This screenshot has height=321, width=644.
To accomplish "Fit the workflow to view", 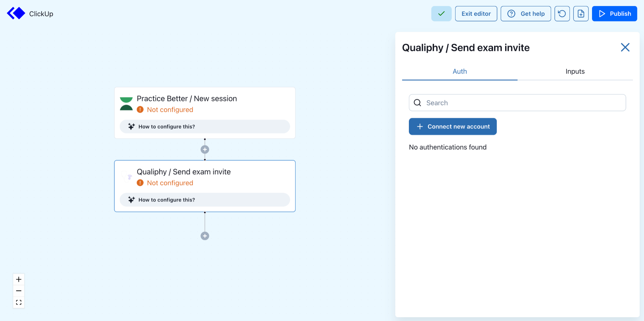I will point(19,302).
